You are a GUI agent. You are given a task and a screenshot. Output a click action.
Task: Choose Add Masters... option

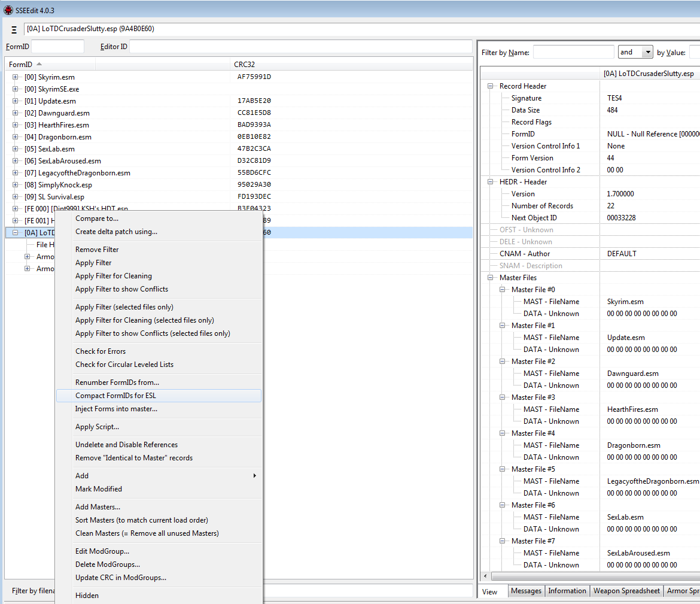[159, 506]
